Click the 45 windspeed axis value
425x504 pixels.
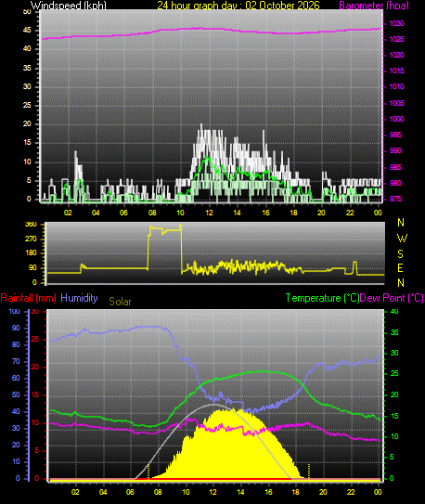(27, 31)
